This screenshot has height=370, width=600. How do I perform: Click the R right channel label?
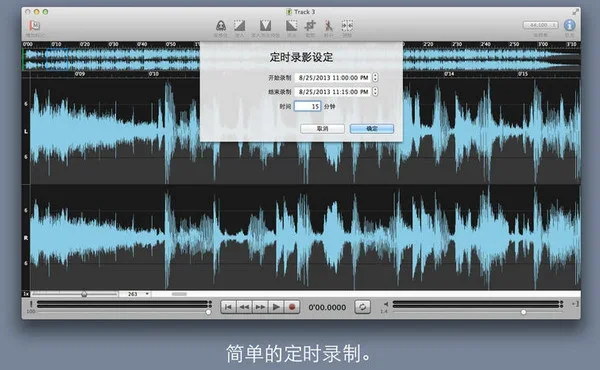click(x=26, y=238)
